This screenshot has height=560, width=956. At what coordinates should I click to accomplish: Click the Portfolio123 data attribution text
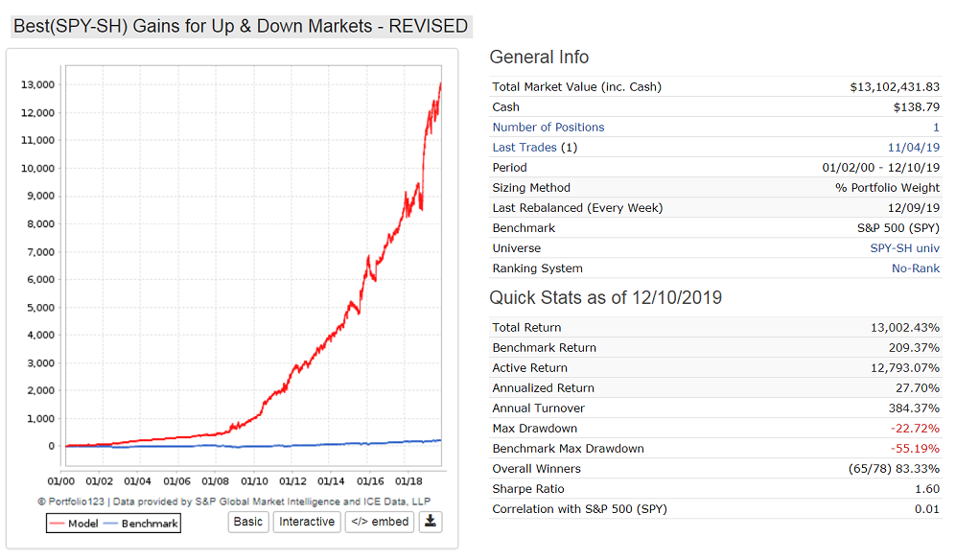(x=234, y=502)
